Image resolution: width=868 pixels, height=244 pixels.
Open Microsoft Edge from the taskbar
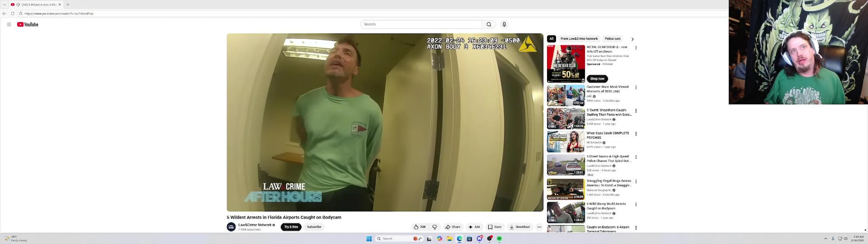[459, 239]
